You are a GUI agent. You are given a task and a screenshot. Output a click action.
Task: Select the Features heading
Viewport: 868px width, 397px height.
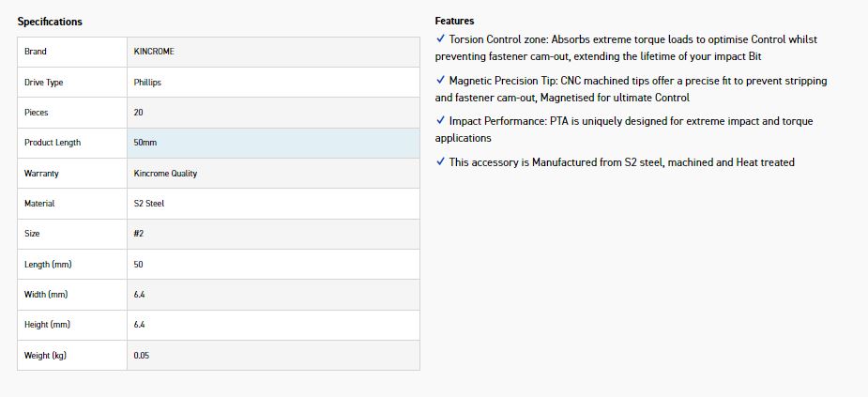point(454,21)
